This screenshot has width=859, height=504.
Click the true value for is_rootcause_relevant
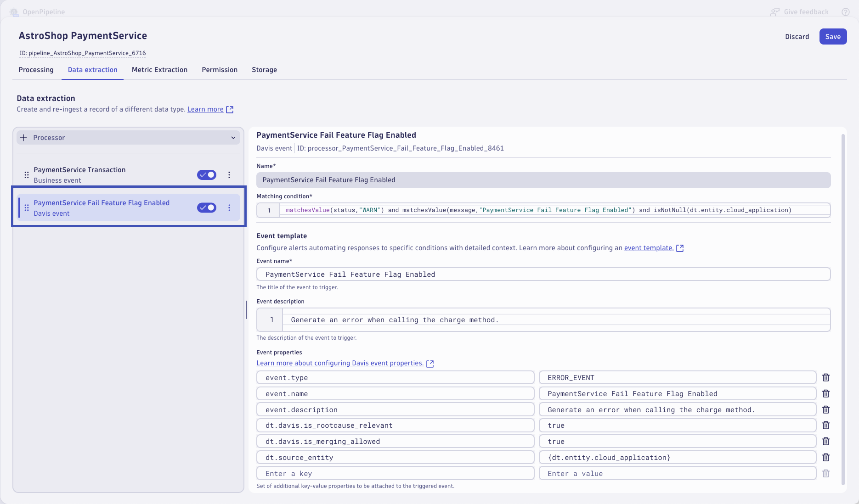677,425
